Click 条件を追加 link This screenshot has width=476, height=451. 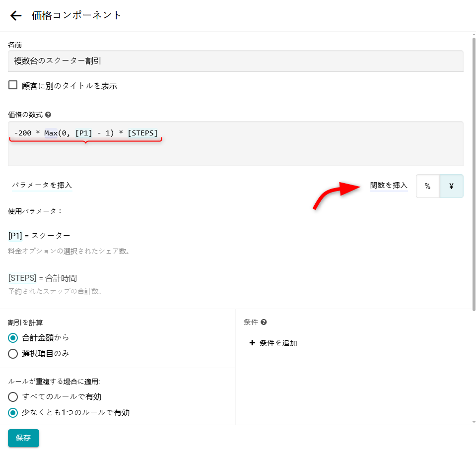tap(278, 343)
